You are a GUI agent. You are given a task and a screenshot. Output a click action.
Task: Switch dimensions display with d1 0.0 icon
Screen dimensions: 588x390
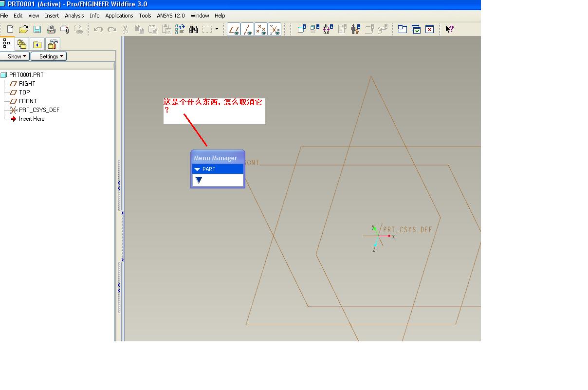pyautogui.click(x=328, y=29)
